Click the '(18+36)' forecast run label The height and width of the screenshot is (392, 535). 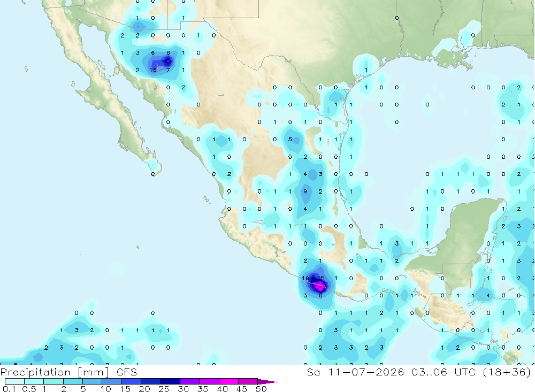[x=507, y=372]
